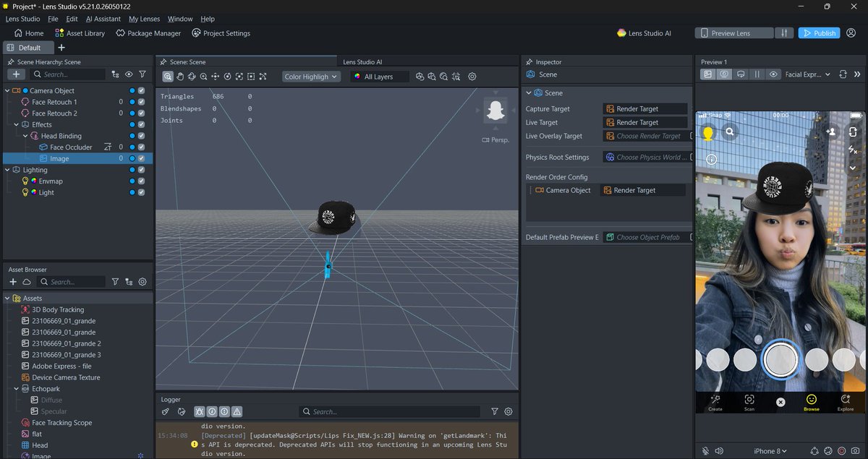Open the account profile icon
Image resolution: width=868 pixels, height=459 pixels.
(x=851, y=33)
